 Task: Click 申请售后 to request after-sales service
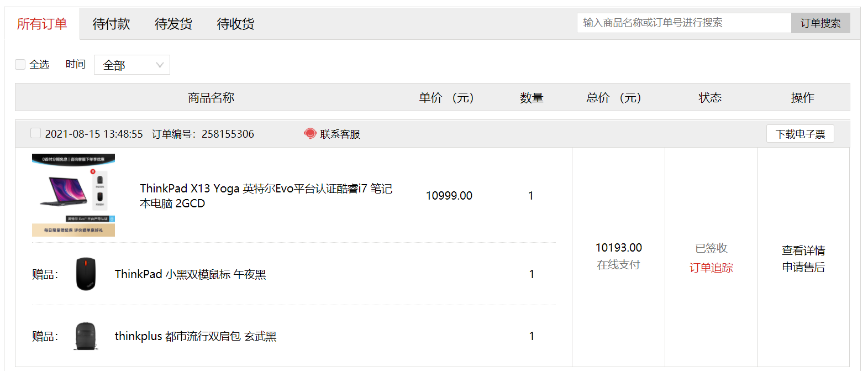coord(803,267)
